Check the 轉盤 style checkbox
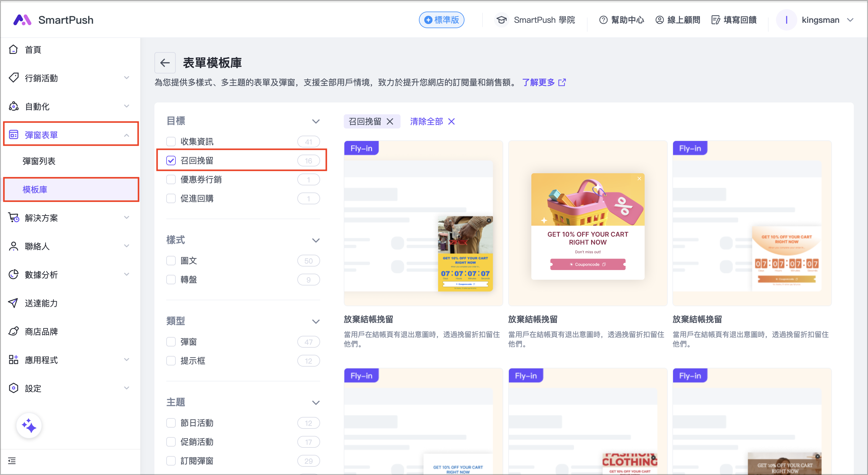The height and width of the screenshot is (475, 868). coord(171,280)
